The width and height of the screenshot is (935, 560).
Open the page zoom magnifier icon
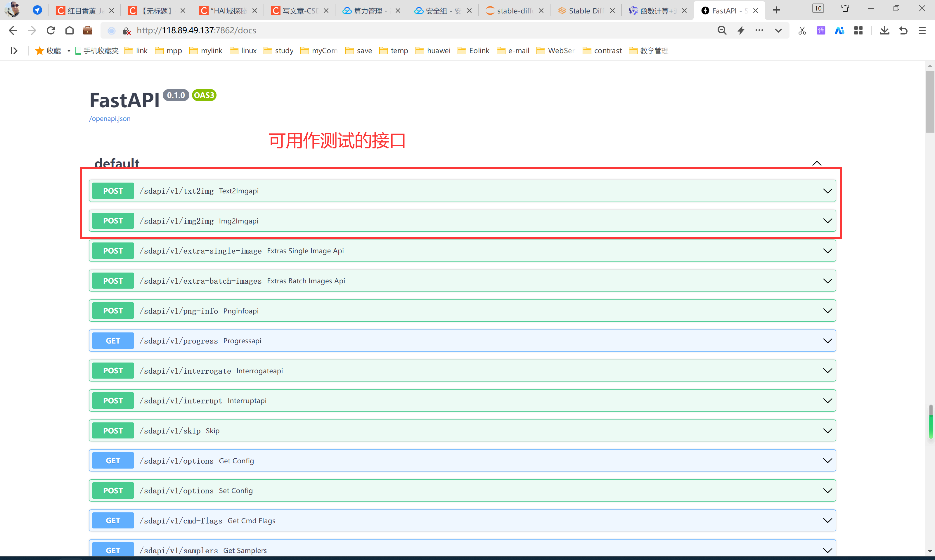pyautogui.click(x=722, y=31)
